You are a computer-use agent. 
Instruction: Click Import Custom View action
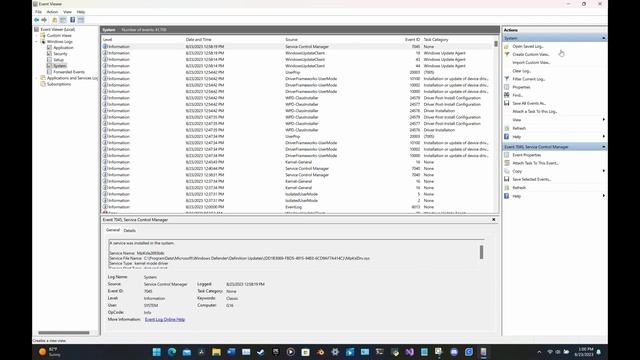(531, 62)
